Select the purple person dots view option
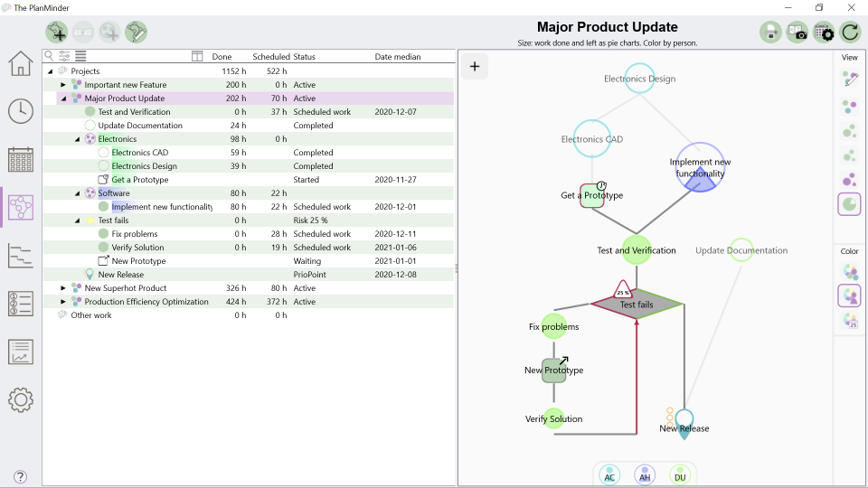This screenshot has width=868, height=488. tap(850, 180)
